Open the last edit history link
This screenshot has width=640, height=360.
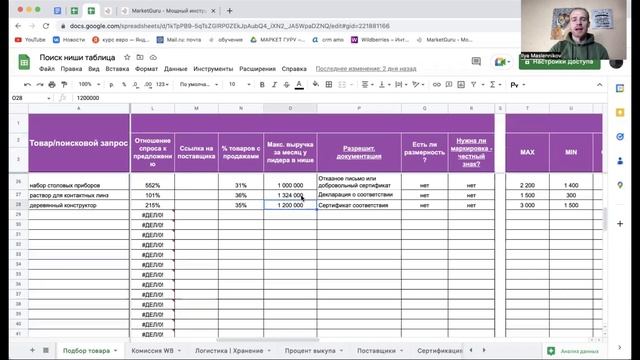click(366, 69)
